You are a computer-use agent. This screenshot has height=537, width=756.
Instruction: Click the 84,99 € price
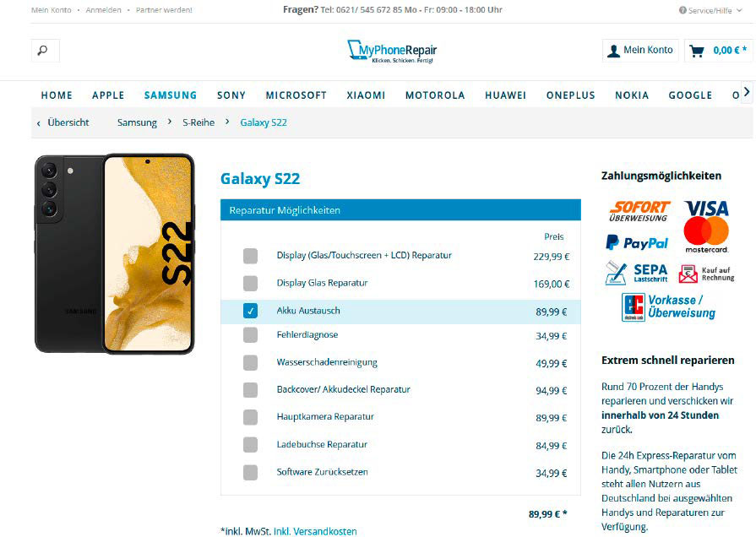pos(551,446)
